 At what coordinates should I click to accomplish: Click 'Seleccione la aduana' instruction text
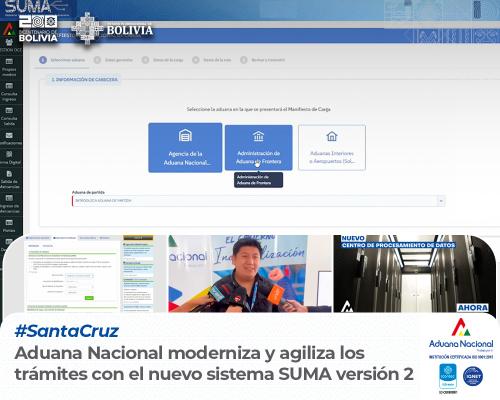258,109
